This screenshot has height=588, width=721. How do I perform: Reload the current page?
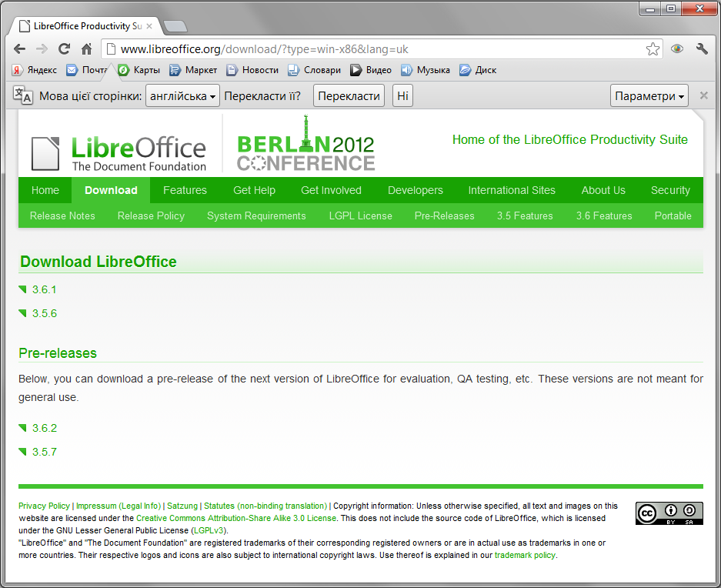click(64, 48)
